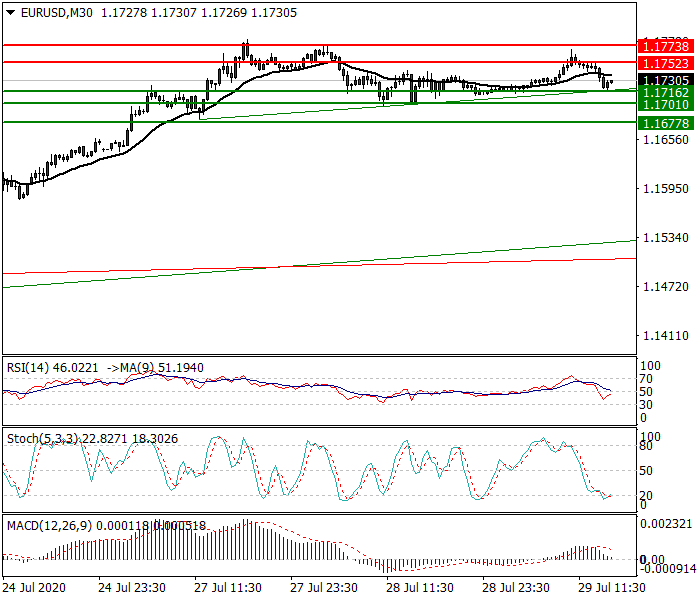Select the Stochastic 80 level label
Screen dimensions: 700x600
[x=646, y=446]
